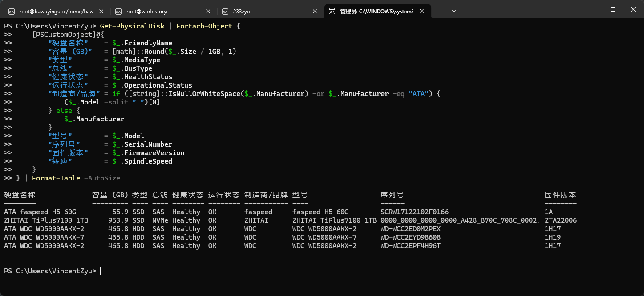Screen dimensions: 644x296
Task: Click the terminal icon on the 233zyu tab
Action: [x=225, y=11]
